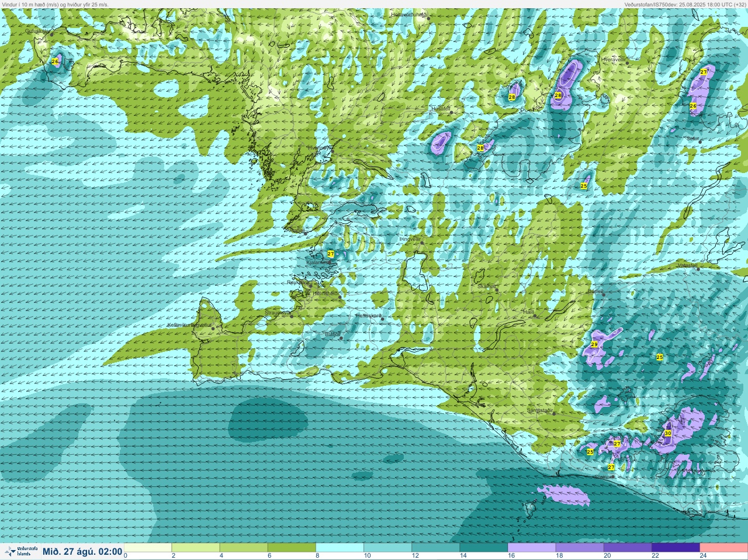This screenshot has height=560, width=748.
Task: Select the 18–20 m/s purple legend swatch
Action: pos(579,548)
